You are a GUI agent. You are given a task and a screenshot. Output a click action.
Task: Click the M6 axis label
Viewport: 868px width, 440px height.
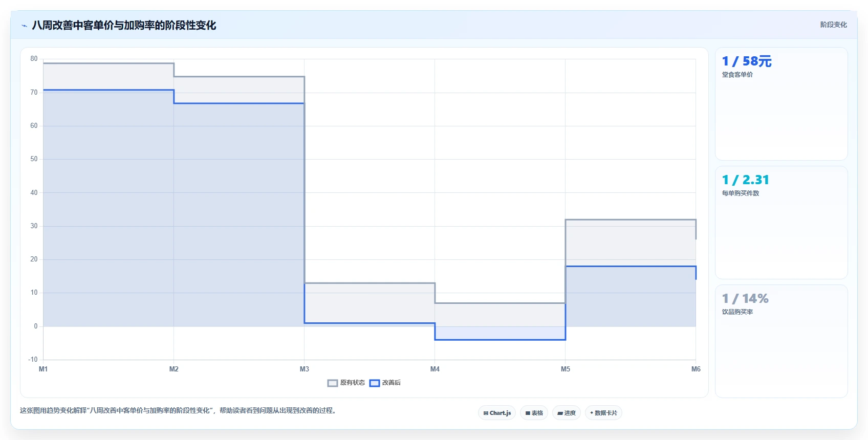pos(696,369)
